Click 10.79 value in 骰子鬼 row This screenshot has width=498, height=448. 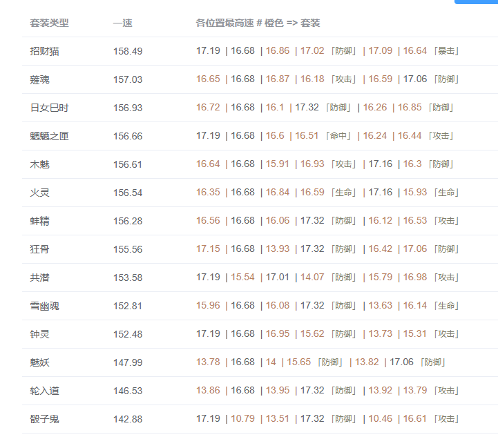coord(242,418)
